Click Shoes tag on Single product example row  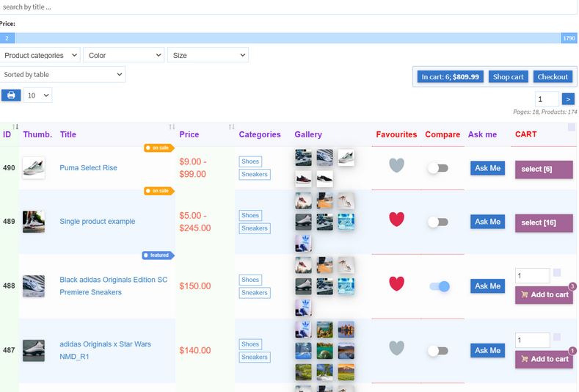(x=250, y=215)
